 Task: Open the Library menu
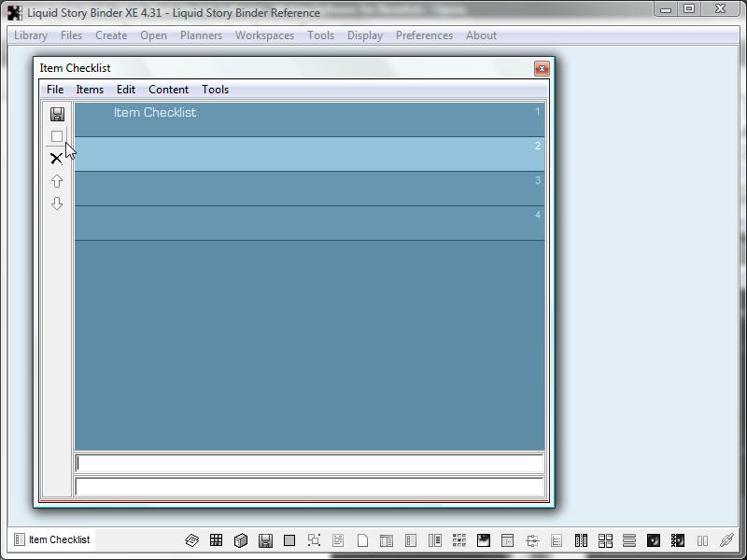pyautogui.click(x=31, y=35)
